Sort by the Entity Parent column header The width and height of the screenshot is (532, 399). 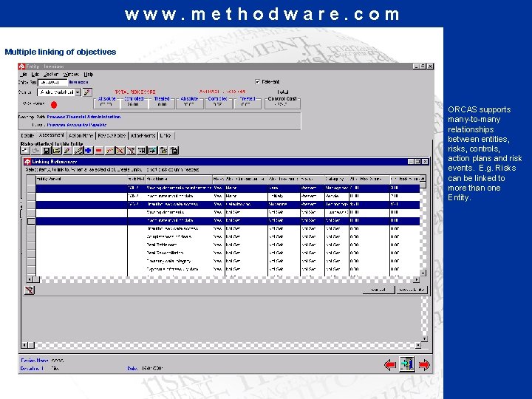tap(81, 179)
